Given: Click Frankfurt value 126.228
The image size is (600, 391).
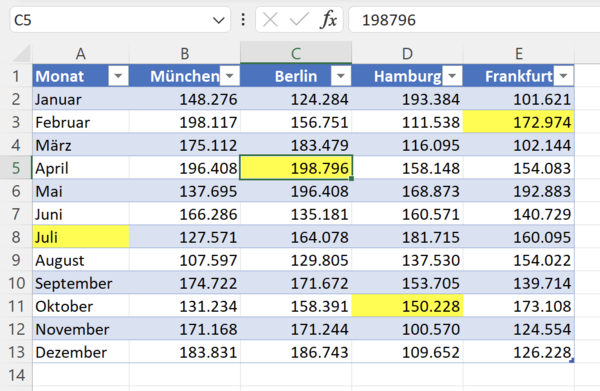Looking at the screenshot, I should 518,352.
